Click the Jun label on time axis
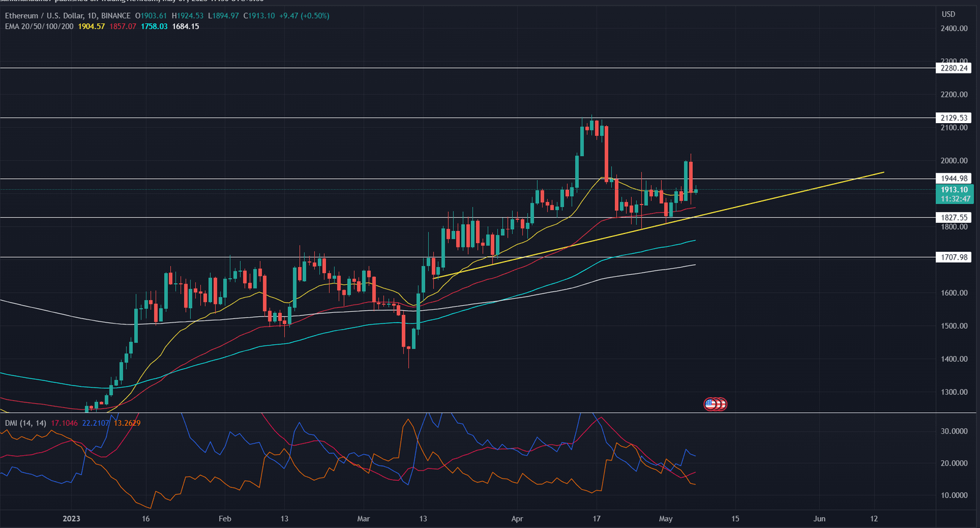This screenshot has height=528, width=980. [819, 519]
